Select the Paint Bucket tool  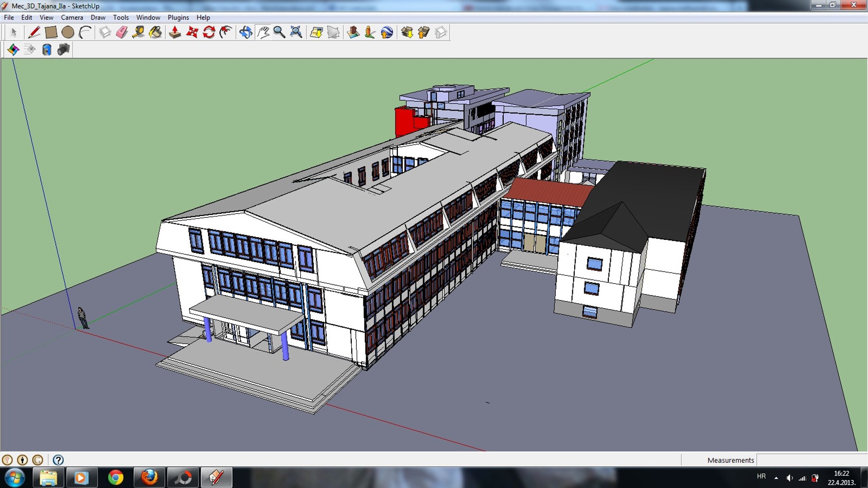click(156, 33)
